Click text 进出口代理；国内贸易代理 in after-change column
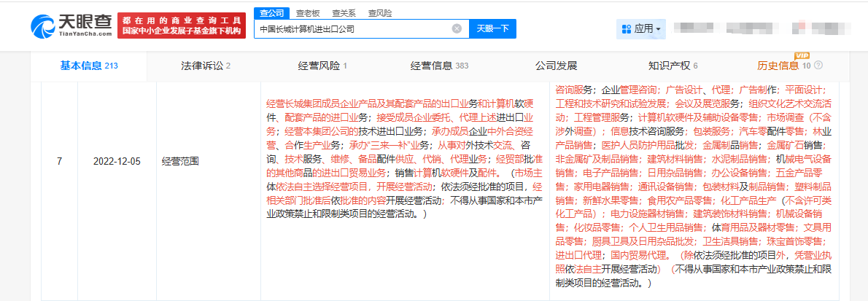Screen dimensions: 868x301 click(x=610, y=257)
